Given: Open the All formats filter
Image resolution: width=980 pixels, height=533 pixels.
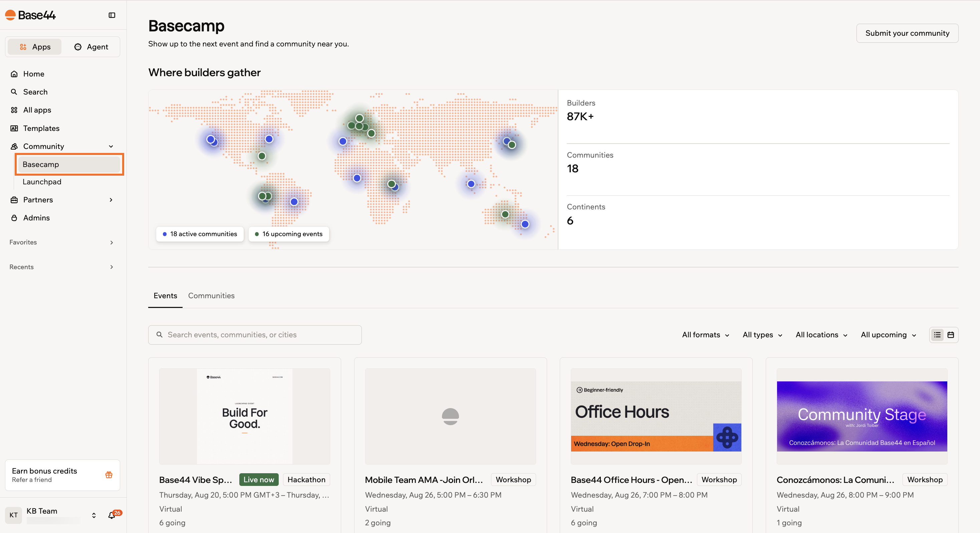Looking at the screenshot, I should click(706, 335).
